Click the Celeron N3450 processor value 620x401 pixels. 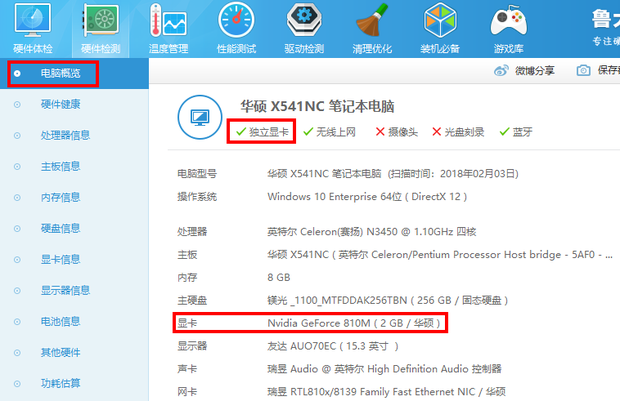point(372,231)
